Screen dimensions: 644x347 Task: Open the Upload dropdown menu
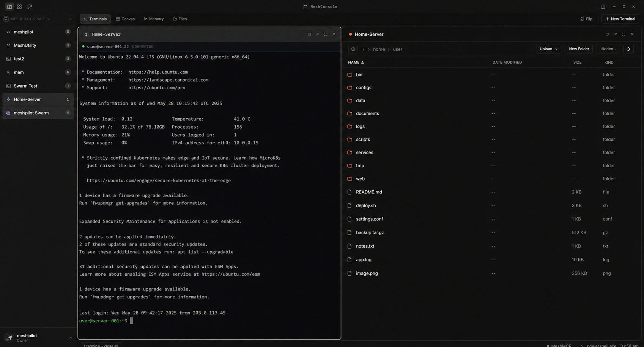(548, 49)
